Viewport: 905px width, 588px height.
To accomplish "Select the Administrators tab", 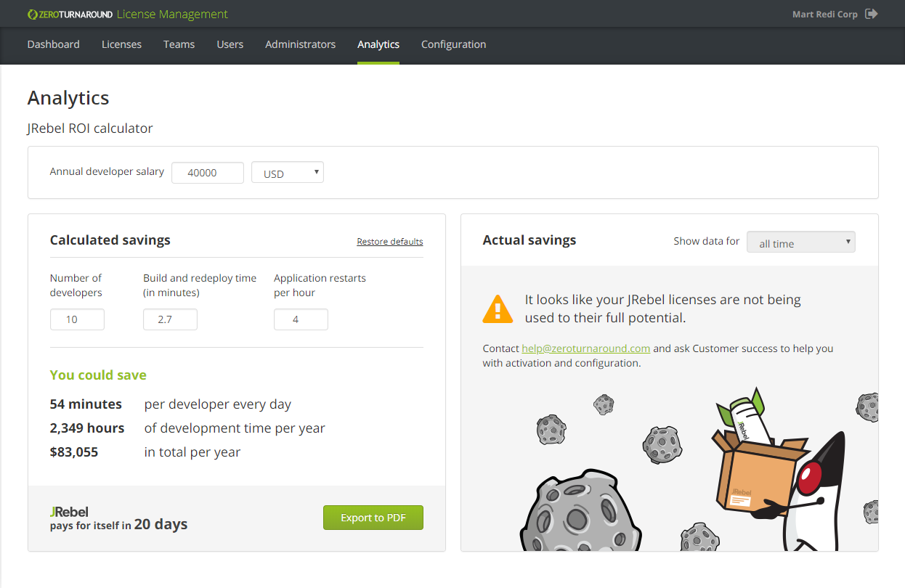I will click(x=300, y=44).
